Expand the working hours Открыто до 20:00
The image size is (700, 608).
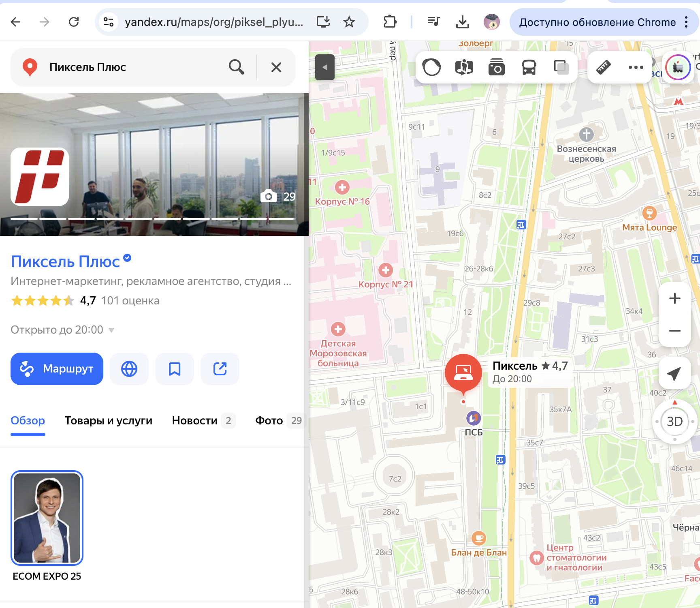(x=63, y=330)
